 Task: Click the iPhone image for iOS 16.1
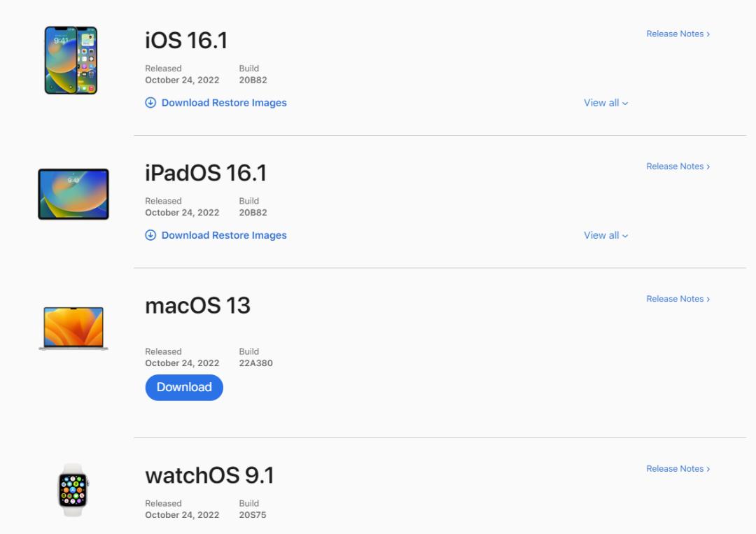71,60
